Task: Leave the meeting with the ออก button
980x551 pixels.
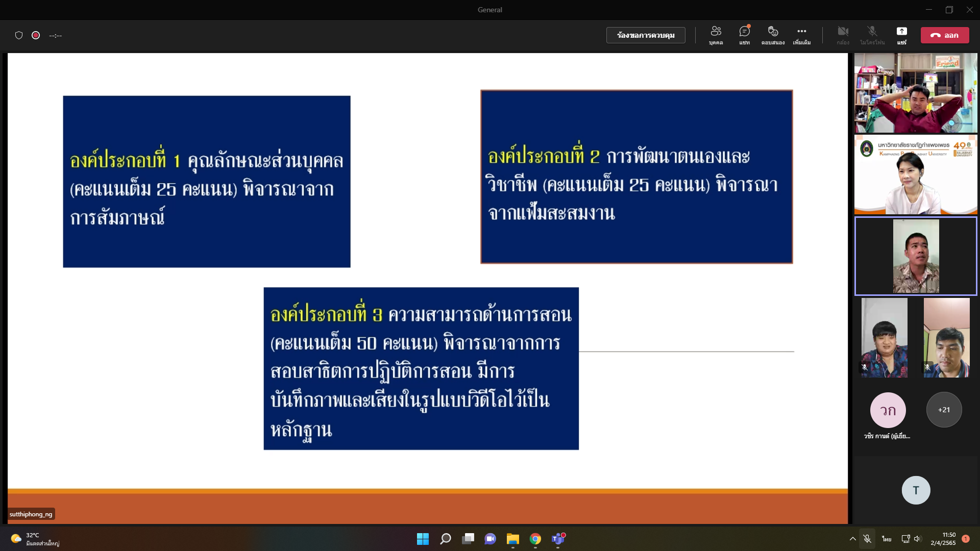Action: pos(945,35)
